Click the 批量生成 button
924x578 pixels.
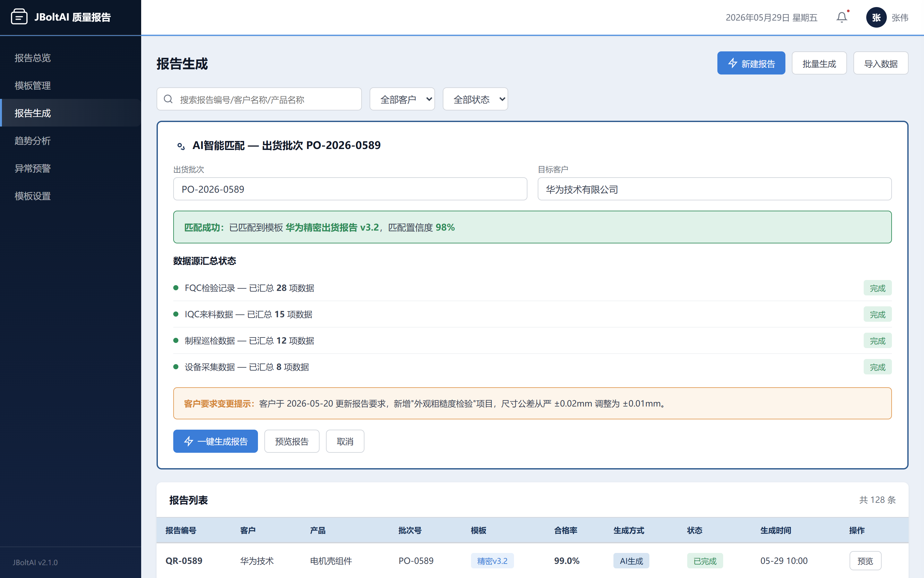click(819, 63)
